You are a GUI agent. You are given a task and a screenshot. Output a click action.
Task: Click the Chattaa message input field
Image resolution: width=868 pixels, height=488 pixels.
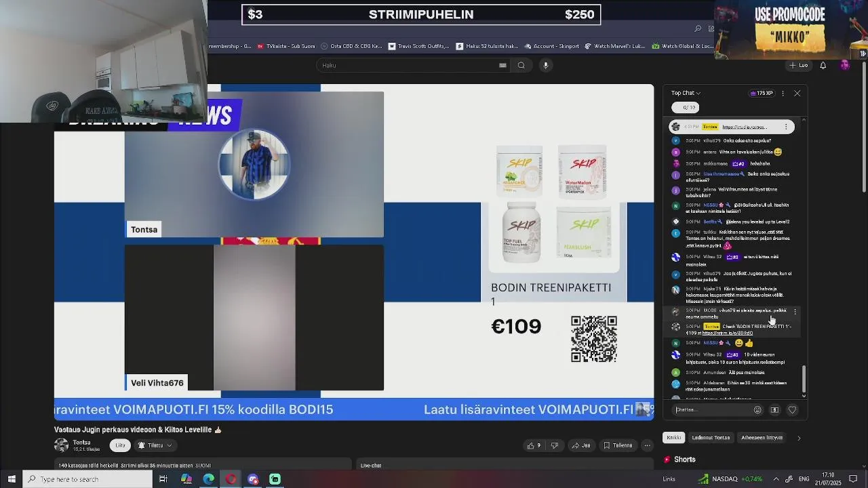(x=712, y=409)
